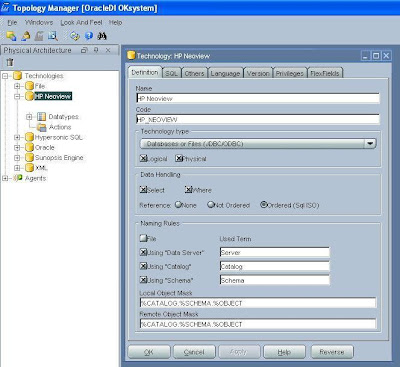This screenshot has width=400, height=367.
Task: Maximize the Technology: HP Neoview internal window
Action: point(376,56)
